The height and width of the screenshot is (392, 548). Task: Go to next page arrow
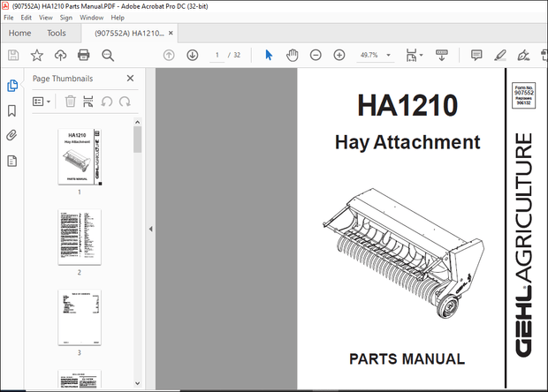(193, 55)
